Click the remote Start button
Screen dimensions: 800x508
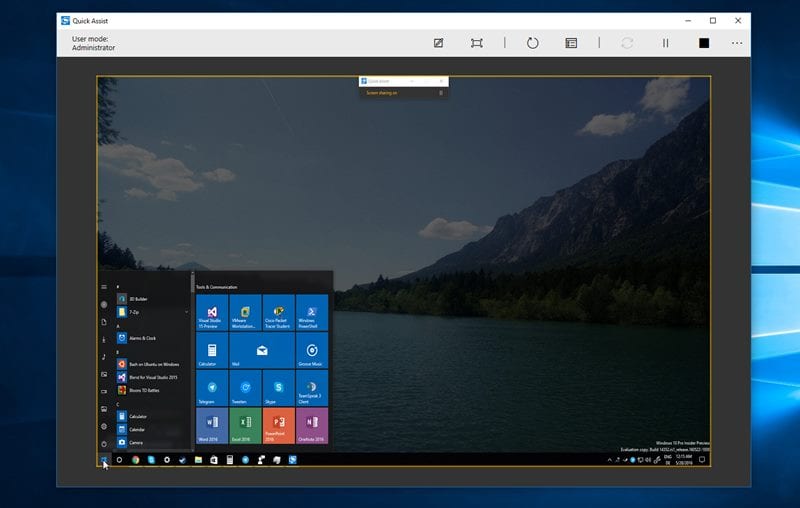click(x=104, y=460)
